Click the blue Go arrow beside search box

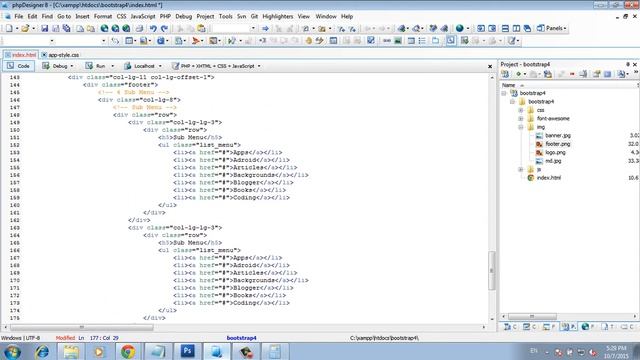coord(265,28)
